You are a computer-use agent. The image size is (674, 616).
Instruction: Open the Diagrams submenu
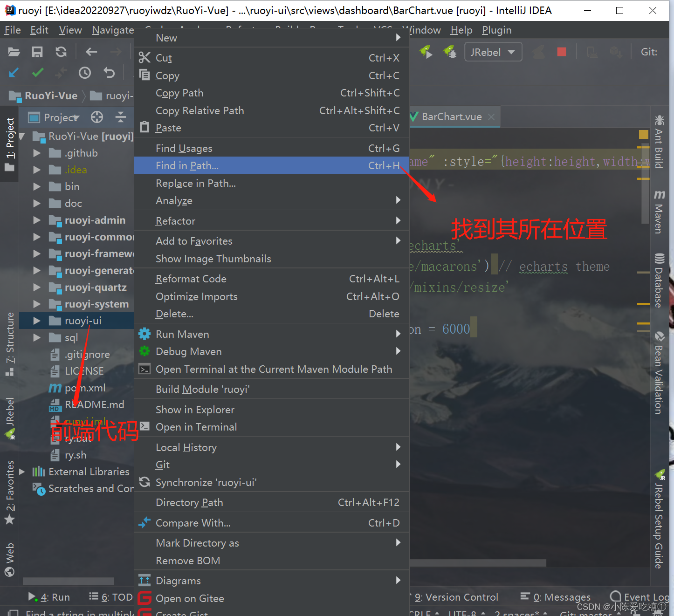click(x=272, y=581)
